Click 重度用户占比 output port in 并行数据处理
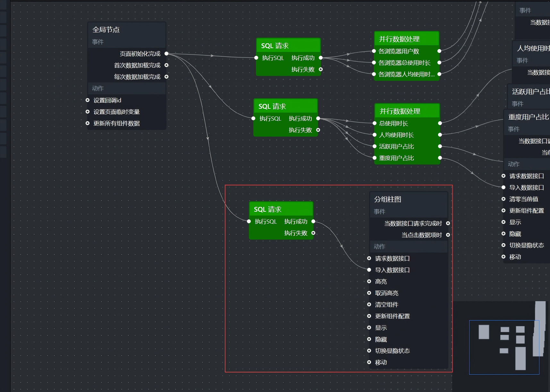Screen dimensions: 550x392 tap(440, 158)
